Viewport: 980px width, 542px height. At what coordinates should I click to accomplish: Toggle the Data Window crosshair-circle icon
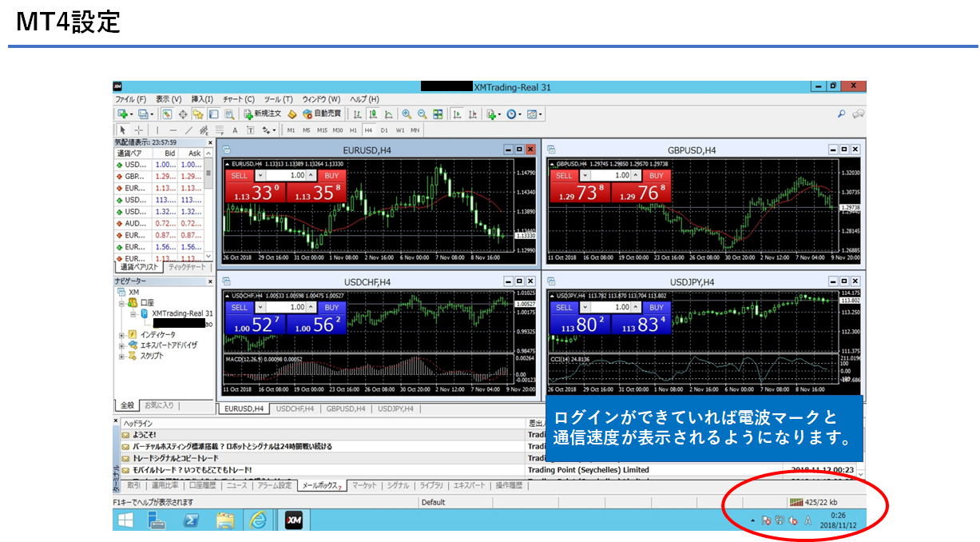click(183, 114)
